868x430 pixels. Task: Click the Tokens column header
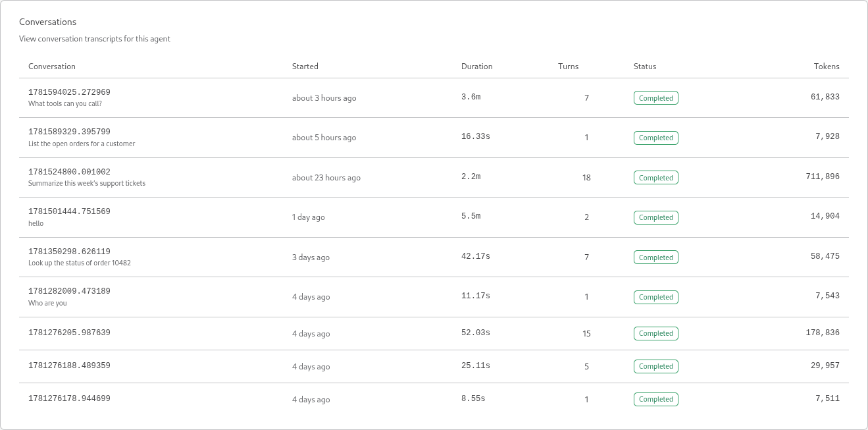pos(827,67)
